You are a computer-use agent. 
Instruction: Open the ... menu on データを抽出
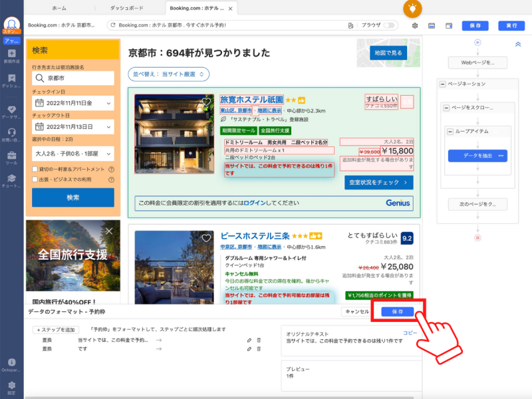tap(501, 156)
